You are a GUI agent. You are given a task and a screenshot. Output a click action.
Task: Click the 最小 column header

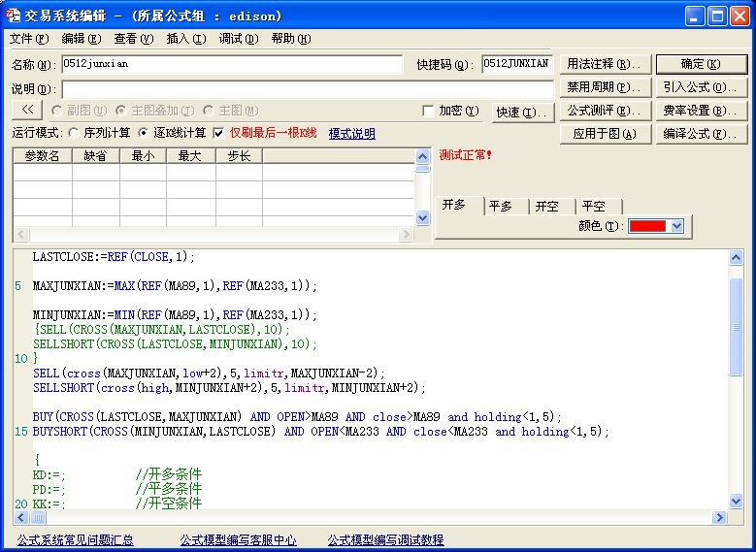point(143,156)
